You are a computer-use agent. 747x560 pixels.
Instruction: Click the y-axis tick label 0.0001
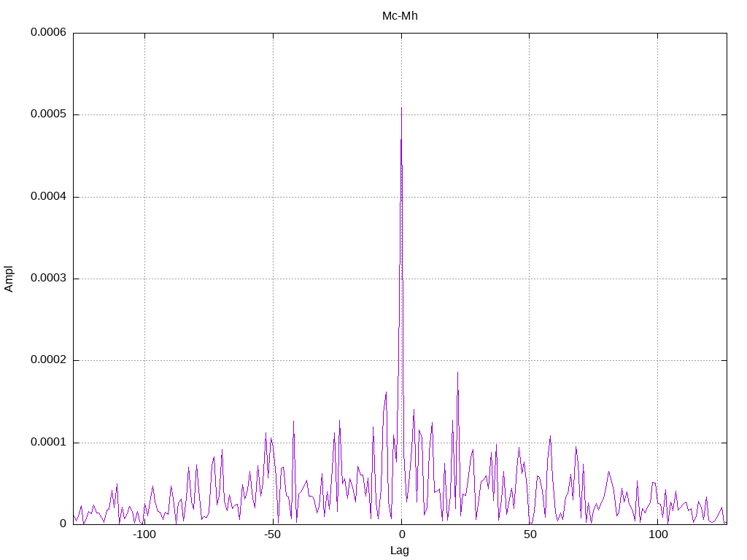pyautogui.click(x=49, y=443)
